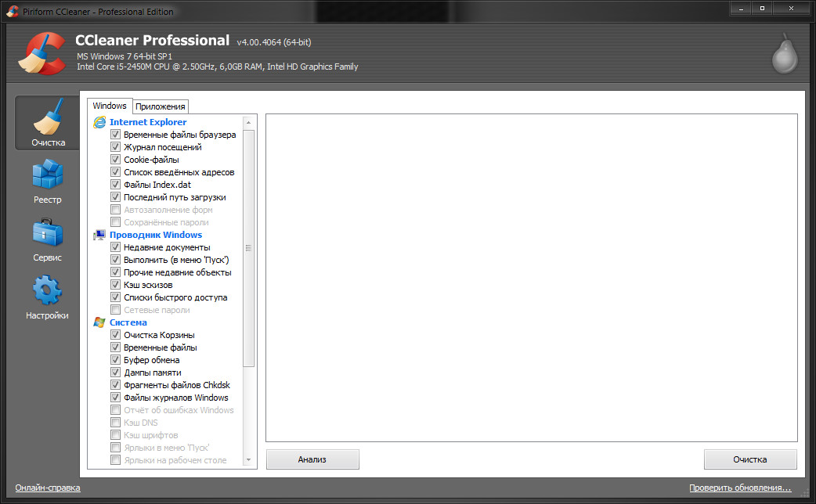Toggle Списки быстрого доступа checkbox
Image resolution: width=816 pixels, height=504 pixels.
click(x=116, y=297)
